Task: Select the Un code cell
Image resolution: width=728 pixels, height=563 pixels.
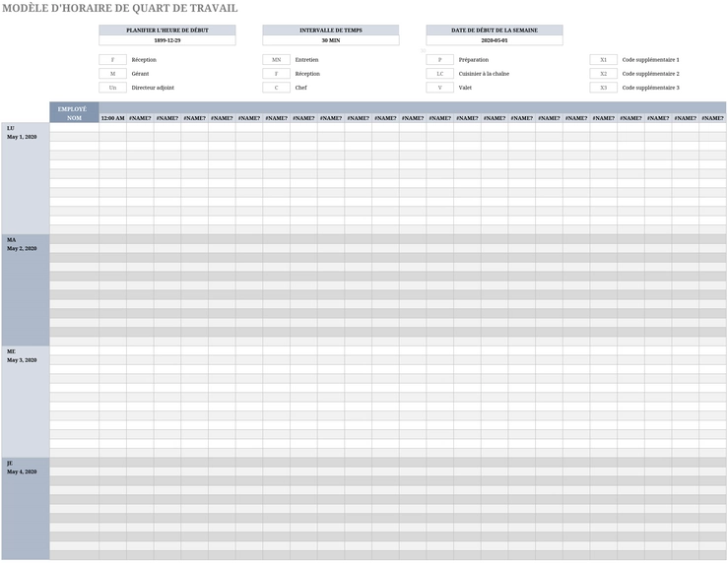Action: click(x=113, y=88)
